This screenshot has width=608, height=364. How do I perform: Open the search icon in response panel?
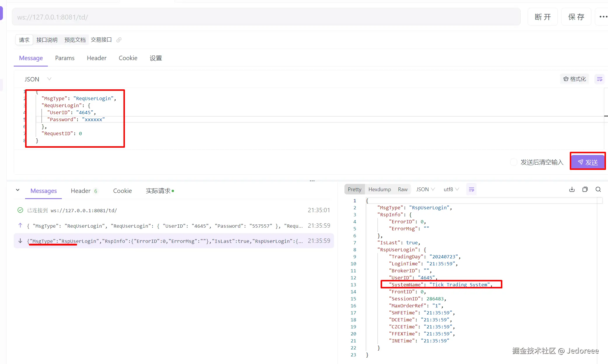point(598,189)
